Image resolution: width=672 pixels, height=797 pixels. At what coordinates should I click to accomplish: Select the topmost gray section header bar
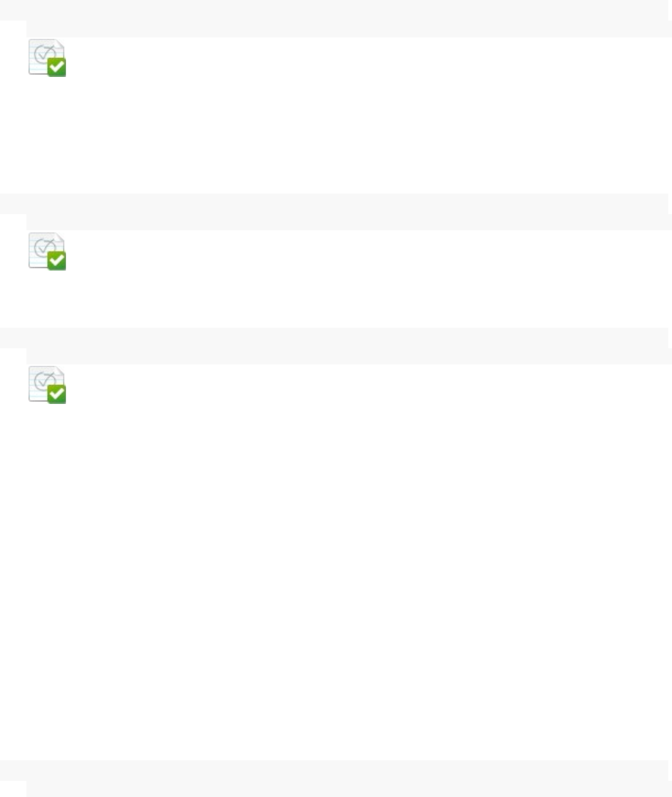334,10
